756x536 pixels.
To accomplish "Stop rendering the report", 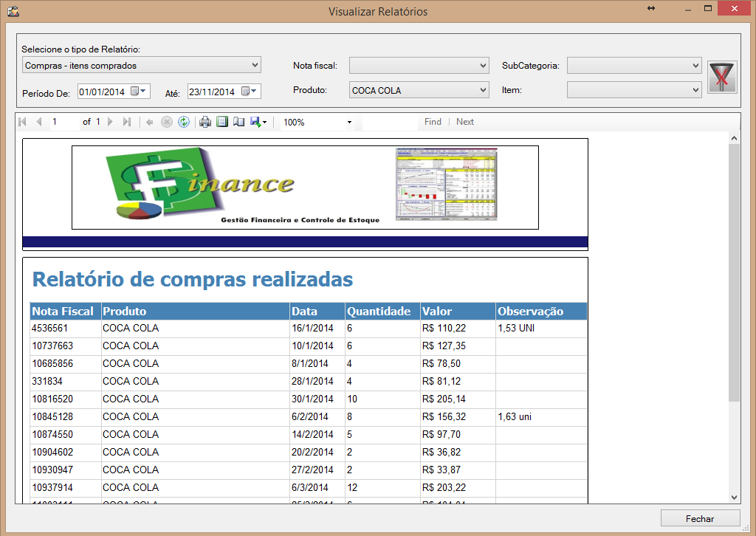I will (x=166, y=122).
